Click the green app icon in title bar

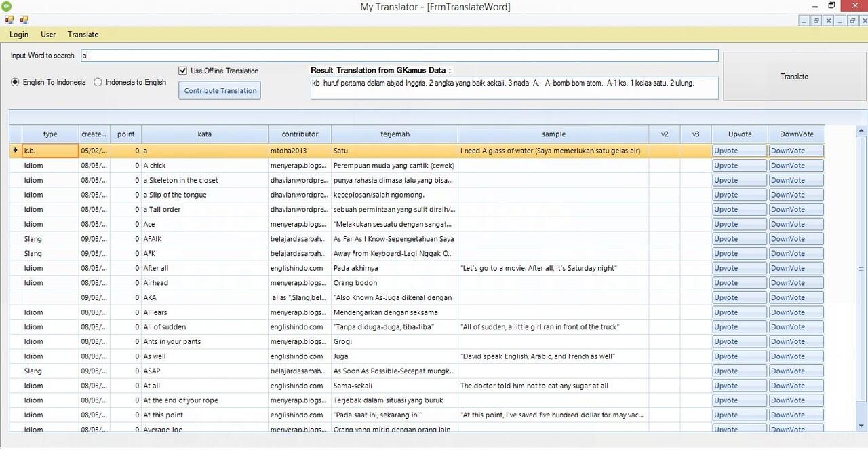(7, 6)
